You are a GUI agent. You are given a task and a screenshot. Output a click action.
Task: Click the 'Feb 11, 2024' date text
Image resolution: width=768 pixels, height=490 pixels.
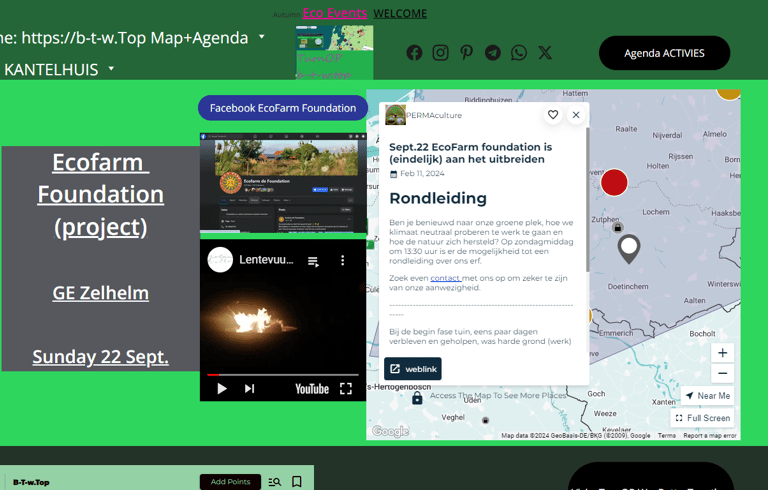422,173
